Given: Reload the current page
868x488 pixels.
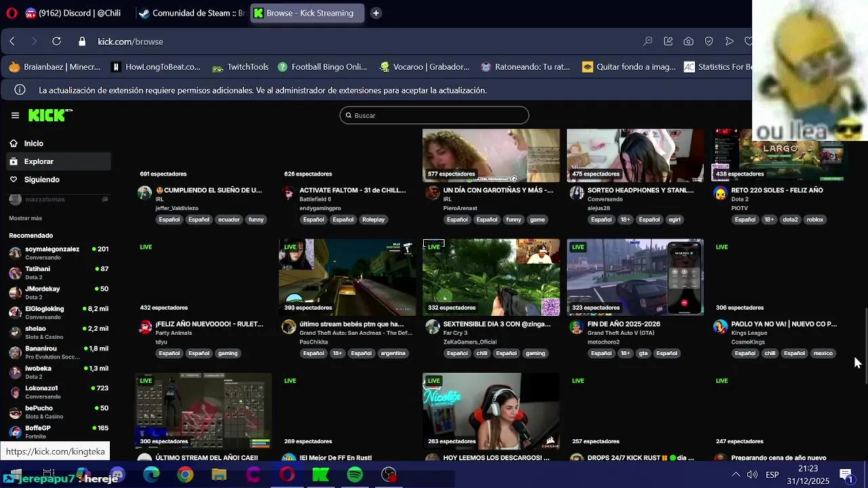Looking at the screenshot, I should [56, 41].
